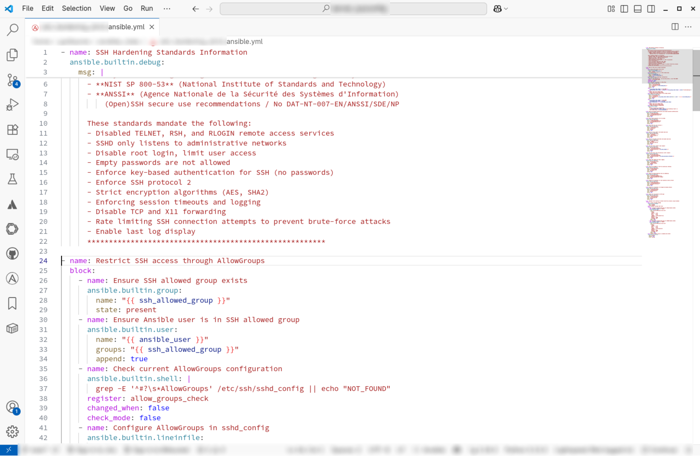The width and height of the screenshot is (700, 456).
Task: Open the Run and Debug view
Action: click(12, 105)
